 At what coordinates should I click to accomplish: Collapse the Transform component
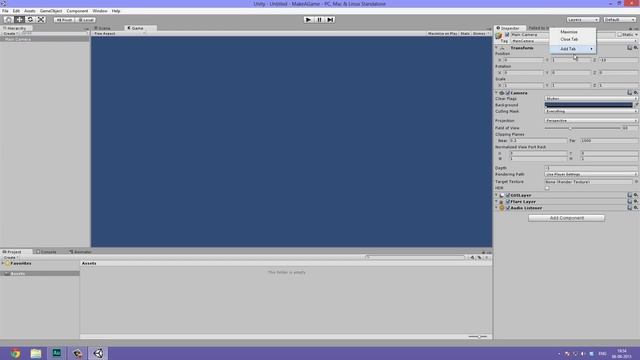pyautogui.click(x=497, y=48)
